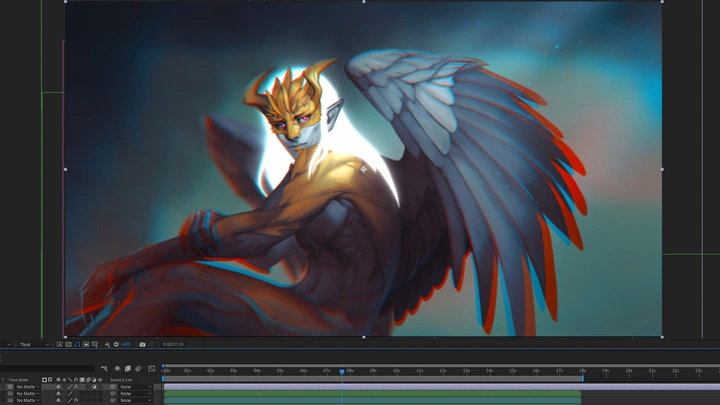
Task: Open the first layer's No Matte dropdown
Action: click(28, 387)
